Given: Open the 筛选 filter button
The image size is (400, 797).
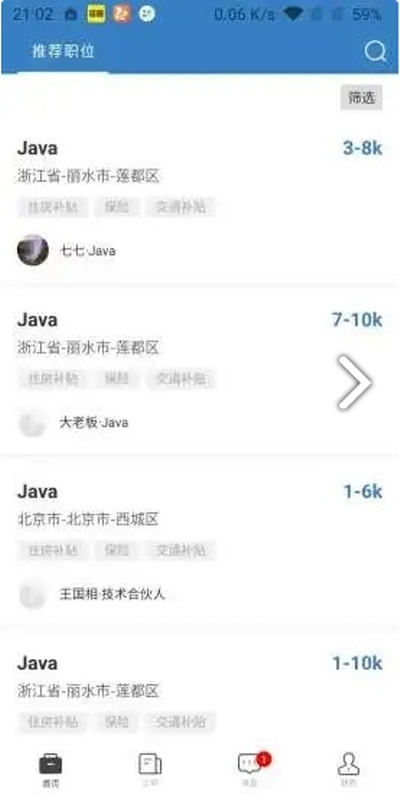Looking at the screenshot, I should pyautogui.click(x=361, y=98).
